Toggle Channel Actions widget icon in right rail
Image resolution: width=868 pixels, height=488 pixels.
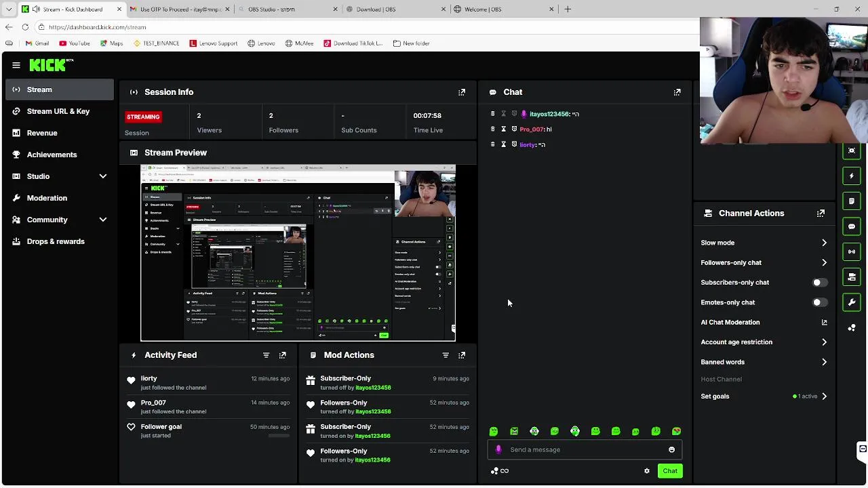tap(852, 277)
